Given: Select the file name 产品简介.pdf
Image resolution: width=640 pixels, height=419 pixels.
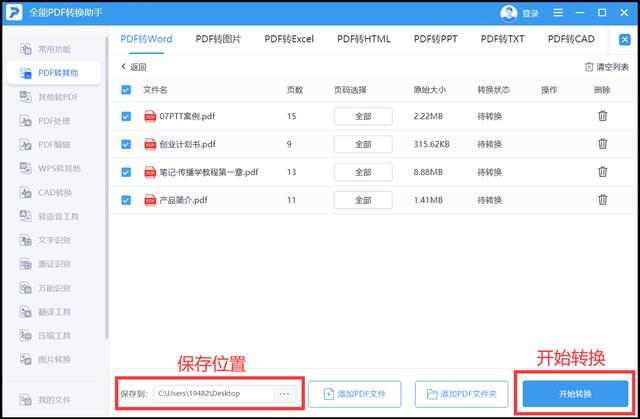Looking at the screenshot, I should (183, 200).
